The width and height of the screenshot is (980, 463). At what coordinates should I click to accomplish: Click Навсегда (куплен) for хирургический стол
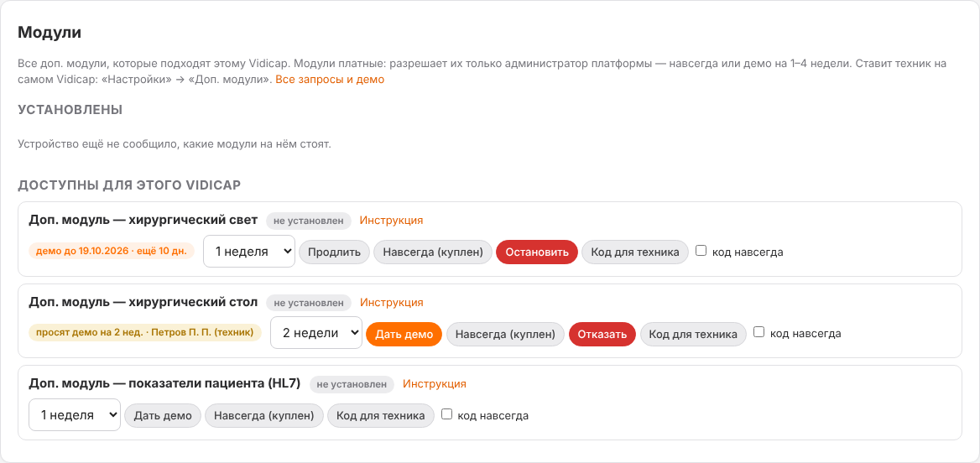pyautogui.click(x=506, y=334)
